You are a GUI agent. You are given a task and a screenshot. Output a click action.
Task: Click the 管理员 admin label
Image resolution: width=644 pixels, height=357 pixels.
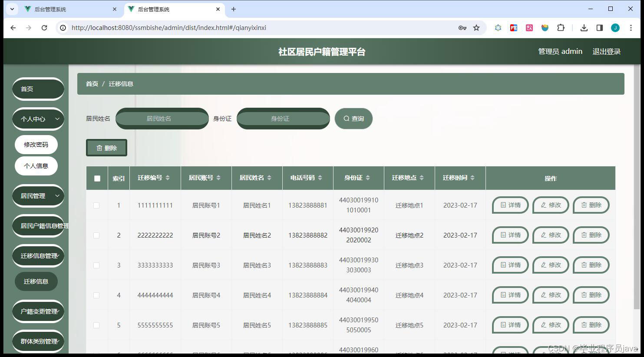click(560, 51)
